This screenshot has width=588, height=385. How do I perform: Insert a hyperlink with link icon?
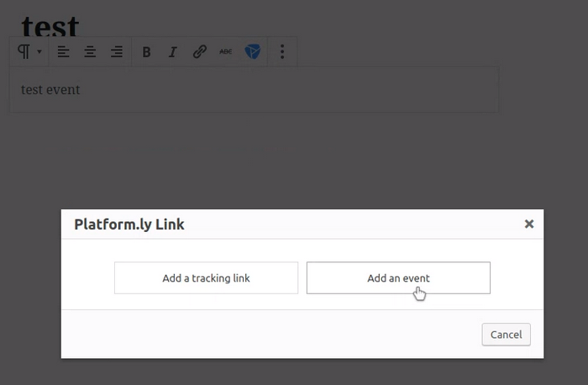pos(200,51)
